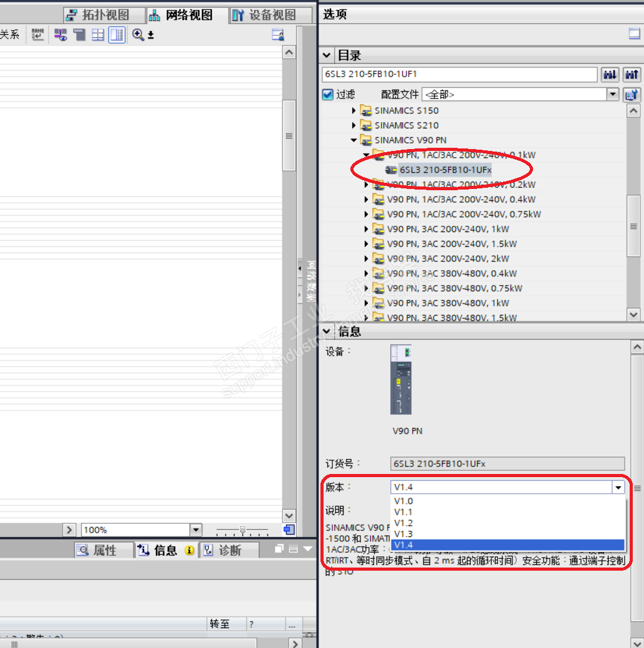Collapse the 目录 catalog section
644x648 pixels.
click(326, 55)
